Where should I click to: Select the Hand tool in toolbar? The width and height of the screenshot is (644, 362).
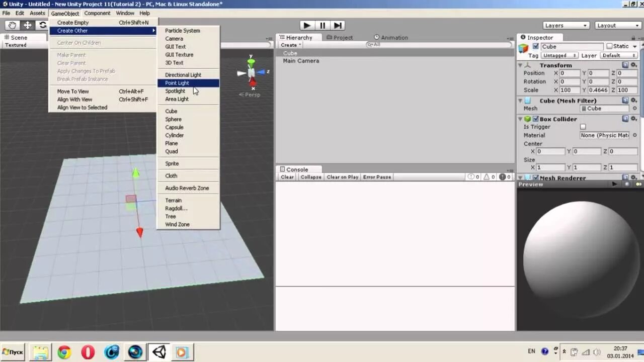[12, 25]
